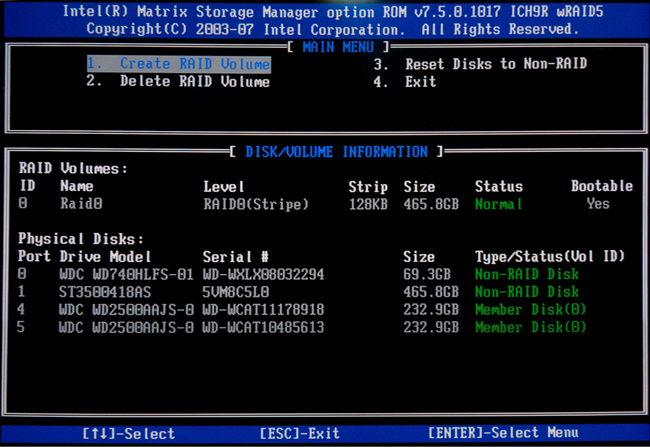650x447 pixels.
Task: Click the 465.8GB size for ST3500418AS
Action: (x=431, y=292)
